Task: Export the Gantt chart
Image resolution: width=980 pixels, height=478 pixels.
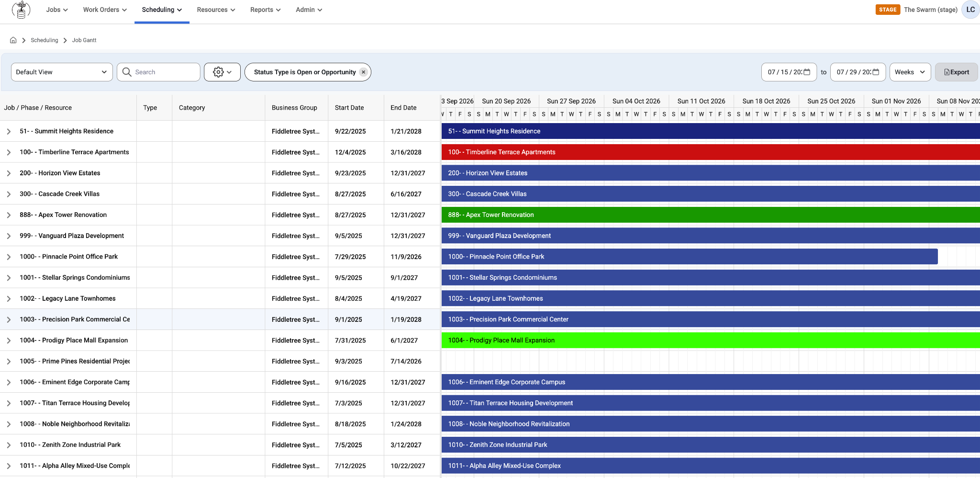Action: pyautogui.click(x=956, y=72)
